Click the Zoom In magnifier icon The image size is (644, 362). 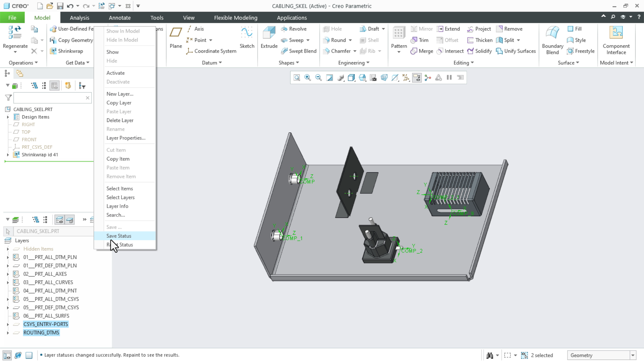[x=308, y=78]
